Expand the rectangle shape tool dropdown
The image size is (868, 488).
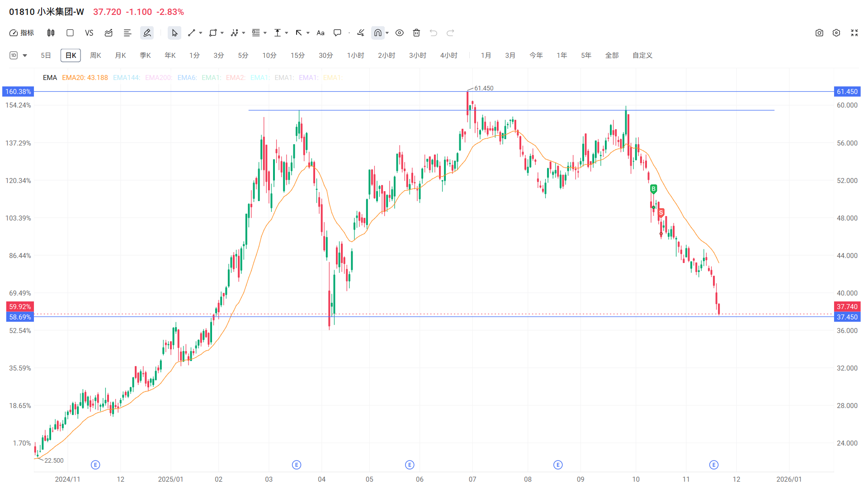coord(222,33)
